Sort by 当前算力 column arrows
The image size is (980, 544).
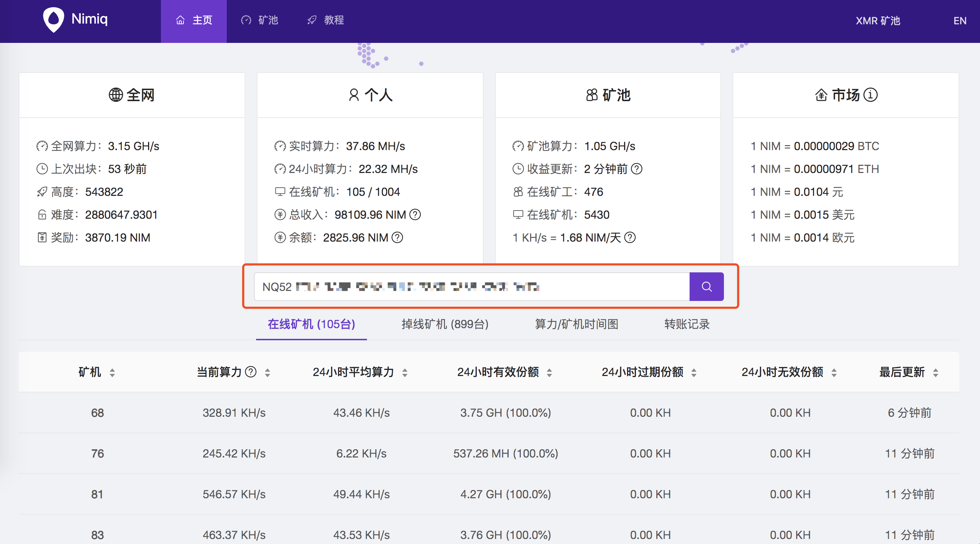click(x=268, y=372)
